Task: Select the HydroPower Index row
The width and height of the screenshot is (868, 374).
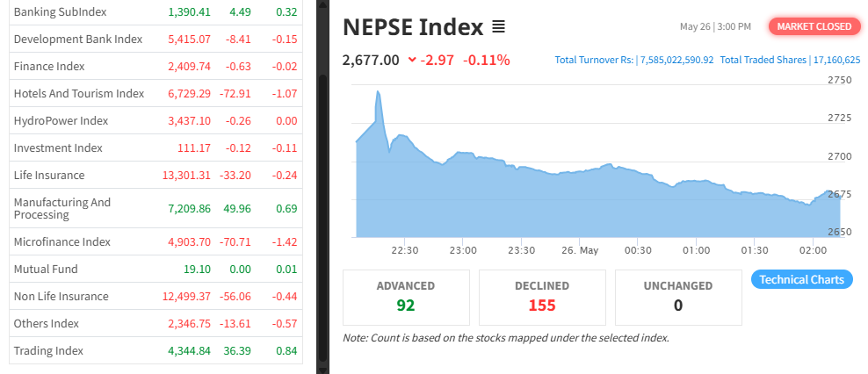Action: (61, 120)
